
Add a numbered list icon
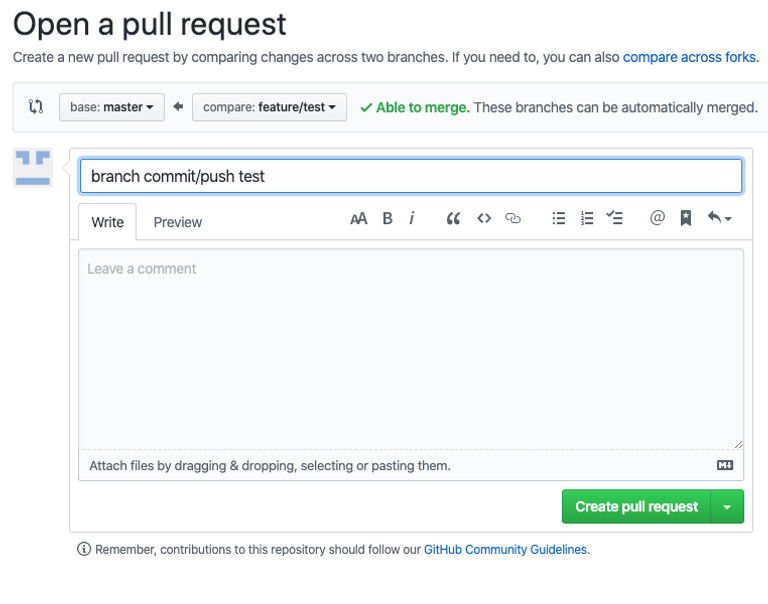click(x=587, y=218)
